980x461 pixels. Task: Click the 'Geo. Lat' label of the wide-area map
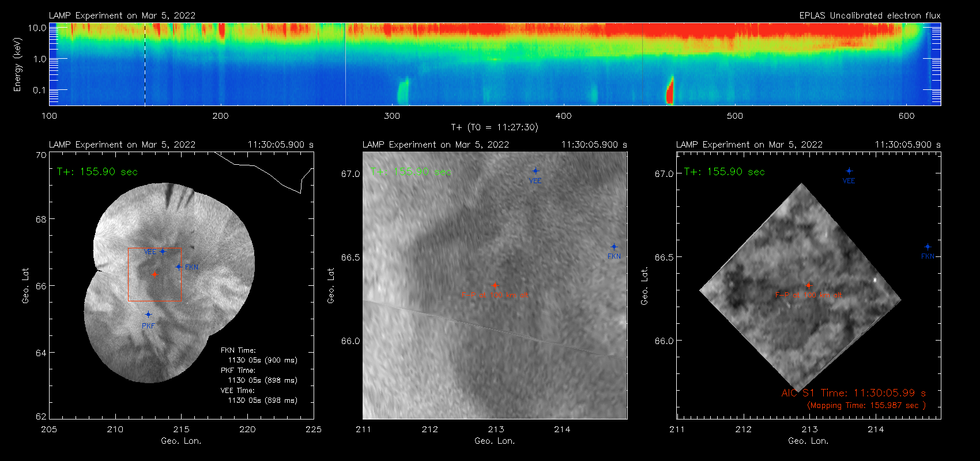(25, 285)
